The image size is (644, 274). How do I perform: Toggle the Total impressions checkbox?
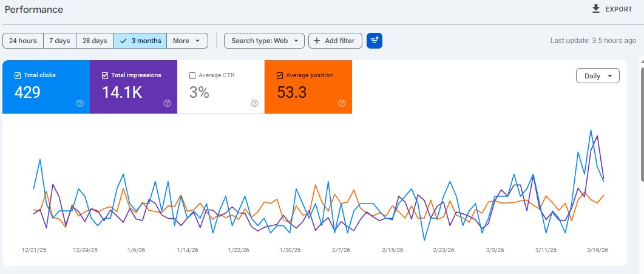[105, 75]
